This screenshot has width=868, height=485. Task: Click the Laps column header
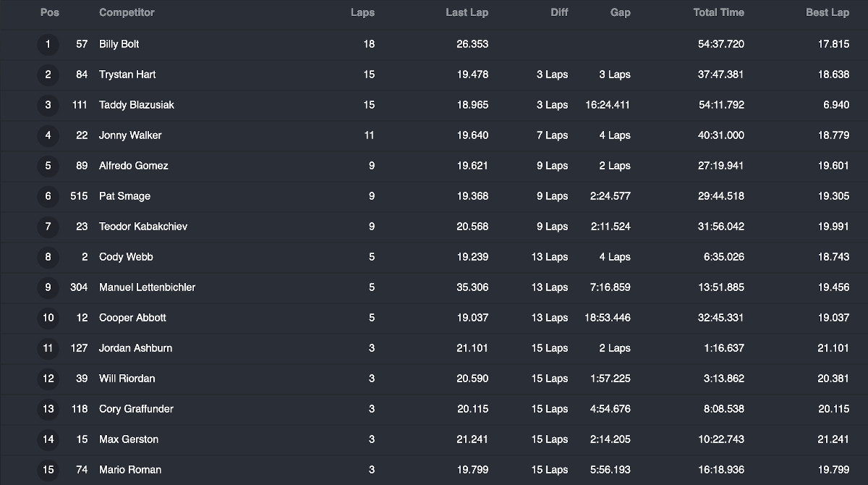362,12
